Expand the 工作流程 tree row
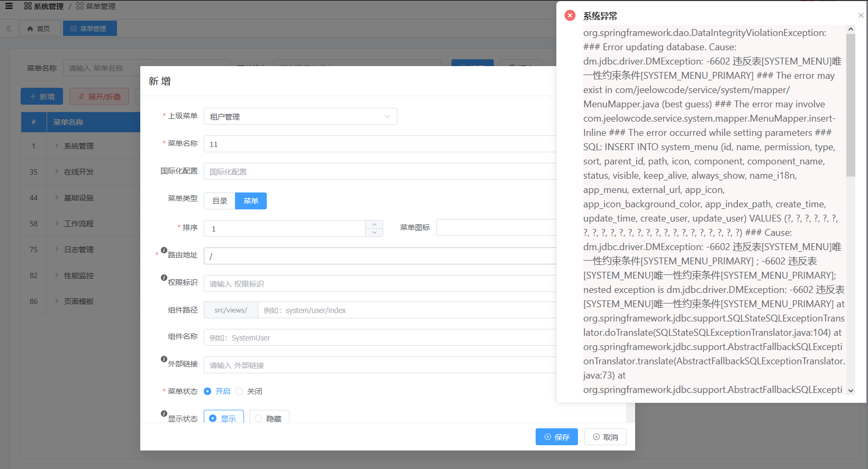Image resolution: width=868 pixels, height=469 pixels. coord(57,223)
